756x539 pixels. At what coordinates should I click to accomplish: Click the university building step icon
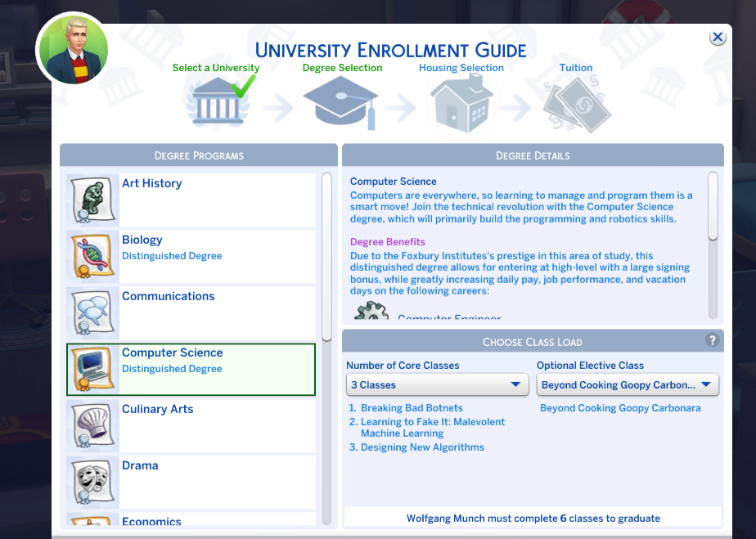point(218,103)
